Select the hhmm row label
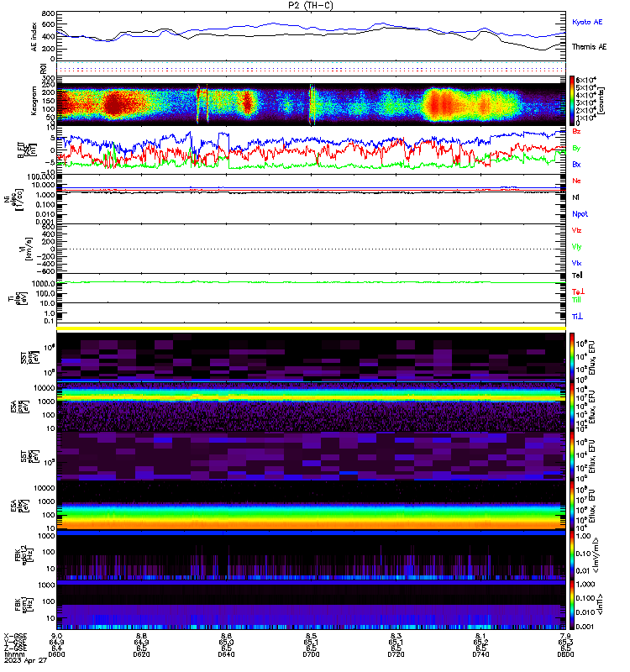Screen dimensions: 630x672 pyautogui.click(x=14, y=654)
